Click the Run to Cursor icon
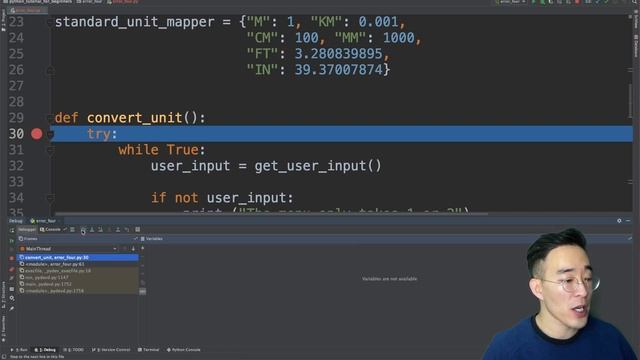Screen dimensions: 640x360 127,230
